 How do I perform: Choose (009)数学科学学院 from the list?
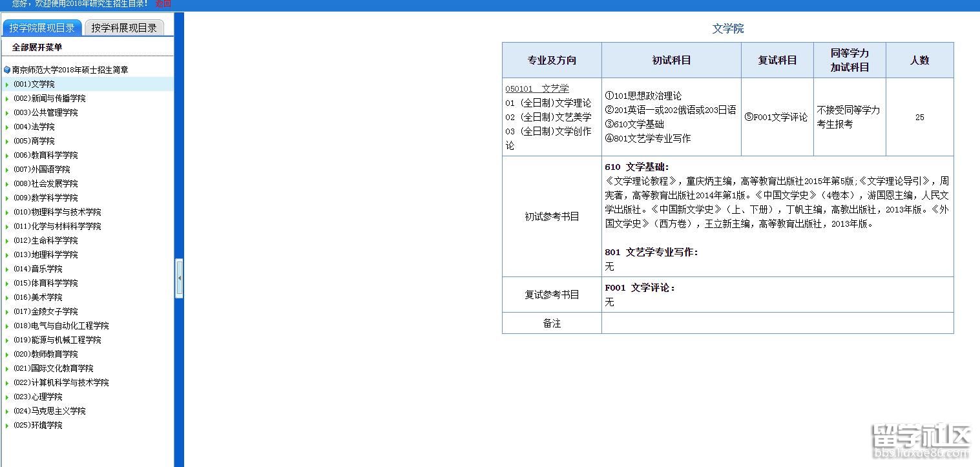[x=45, y=198]
